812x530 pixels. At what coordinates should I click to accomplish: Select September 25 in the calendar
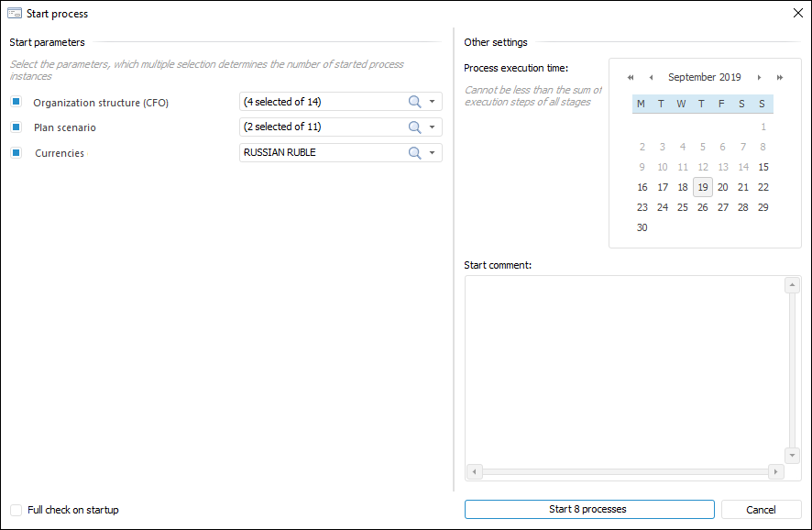pos(683,207)
